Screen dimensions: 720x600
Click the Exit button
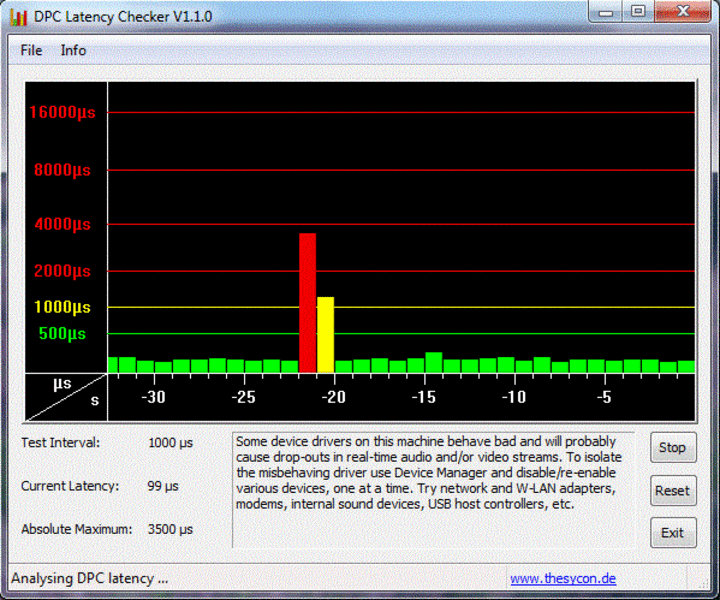pyautogui.click(x=673, y=533)
